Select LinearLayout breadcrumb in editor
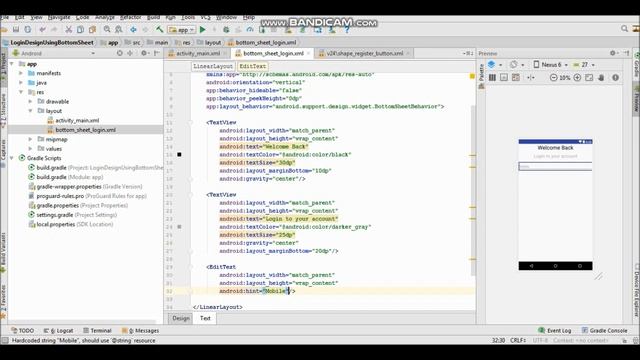Image resolution: width=640 pixels, height=360 pixels. [x=213, y=66]
